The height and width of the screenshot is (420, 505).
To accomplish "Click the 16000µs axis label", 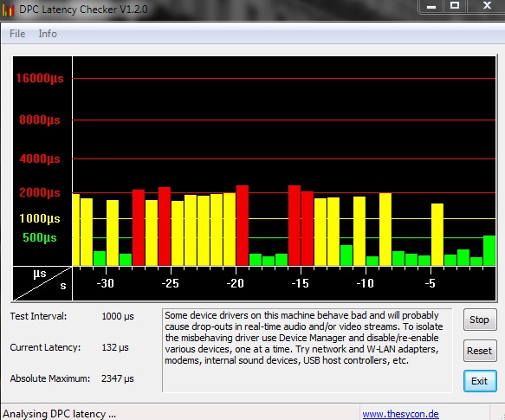I will tap(40, 78).
